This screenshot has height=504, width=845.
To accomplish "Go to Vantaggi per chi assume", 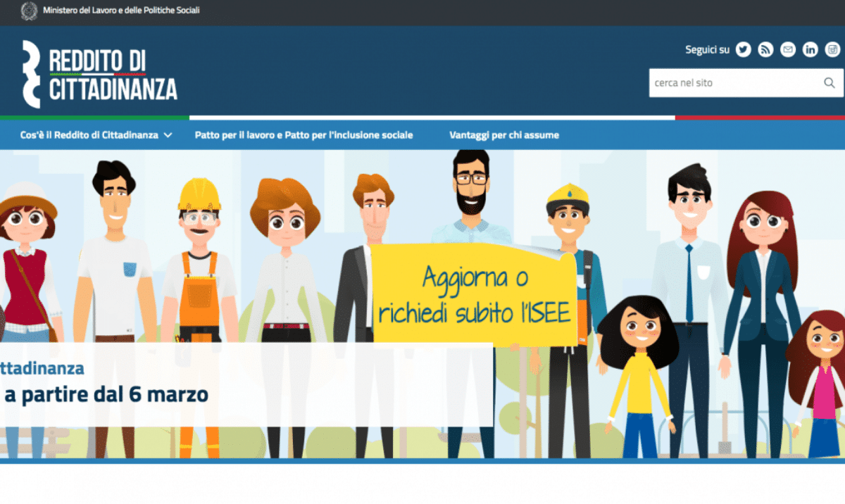I will 504,135.
